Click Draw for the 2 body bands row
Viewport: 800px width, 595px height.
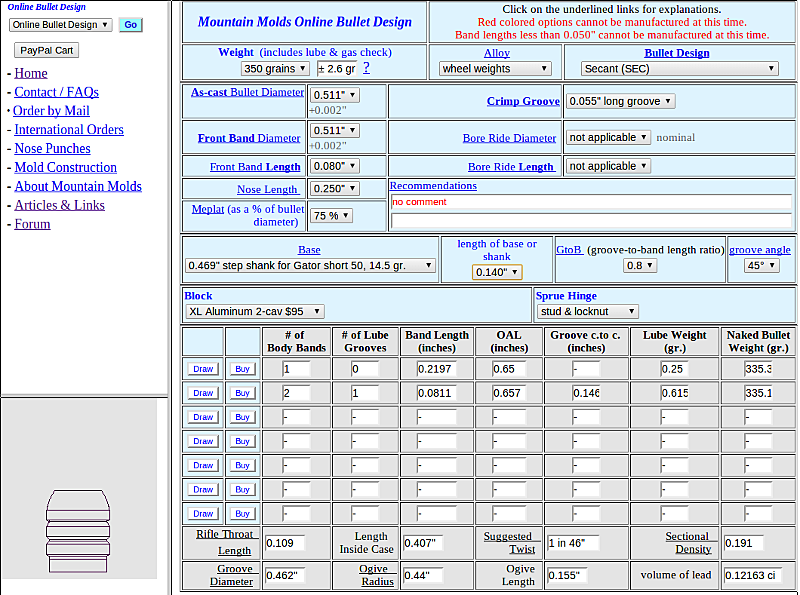coord(203,393)
